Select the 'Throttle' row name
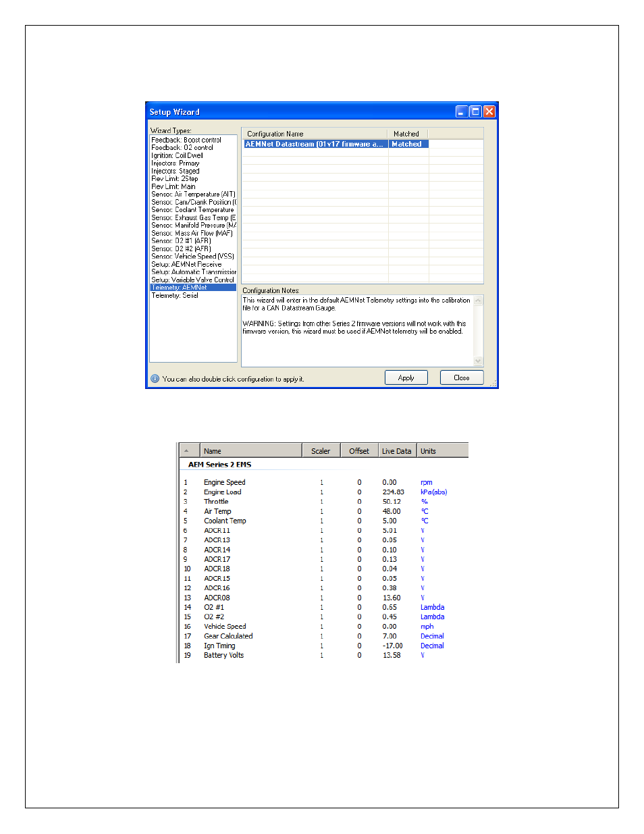This screenshot has width=644, height=834. point(216,501)
